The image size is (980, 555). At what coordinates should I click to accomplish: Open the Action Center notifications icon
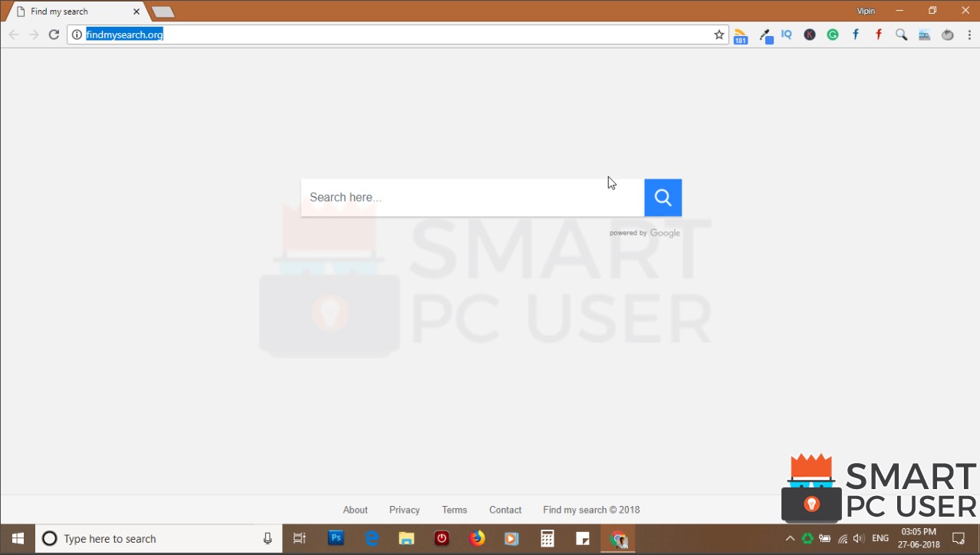pos(959,539)
